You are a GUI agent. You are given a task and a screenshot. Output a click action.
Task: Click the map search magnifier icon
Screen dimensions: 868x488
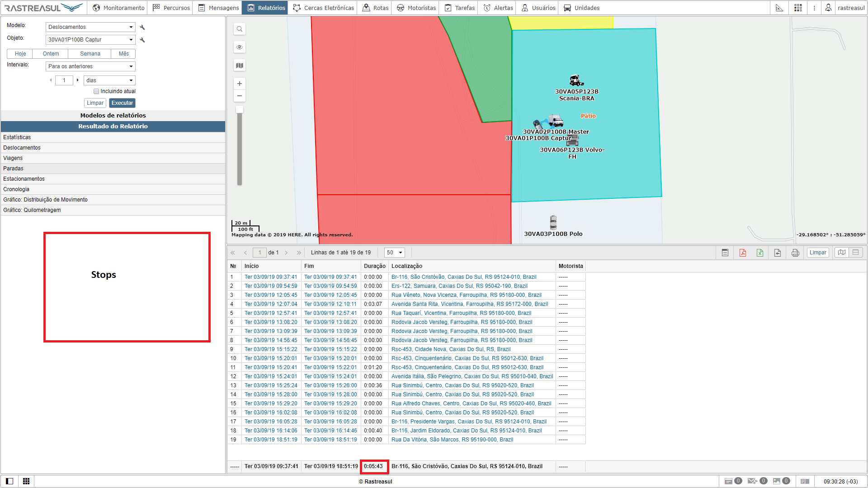coord(240,29)
